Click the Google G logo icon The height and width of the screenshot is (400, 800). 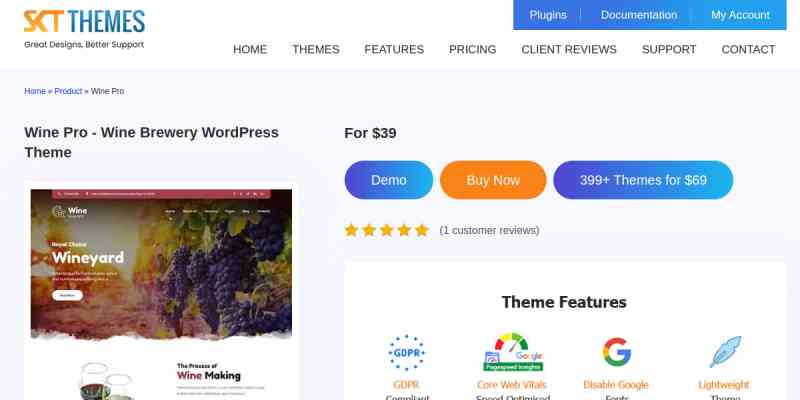click(617, 352)
